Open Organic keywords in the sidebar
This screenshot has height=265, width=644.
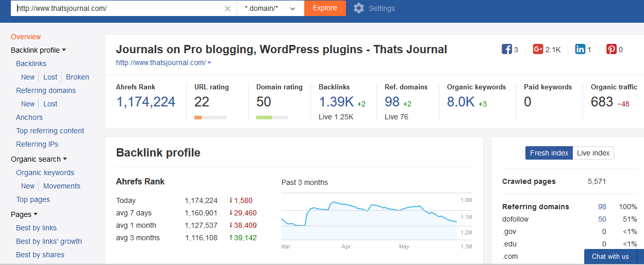45,173
